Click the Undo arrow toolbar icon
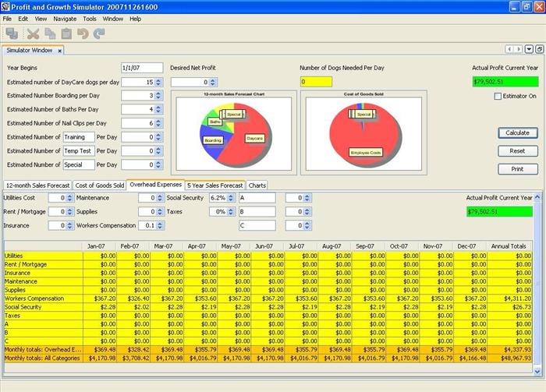This screenshot has width=546, height=392. click(x=83, y=34)
